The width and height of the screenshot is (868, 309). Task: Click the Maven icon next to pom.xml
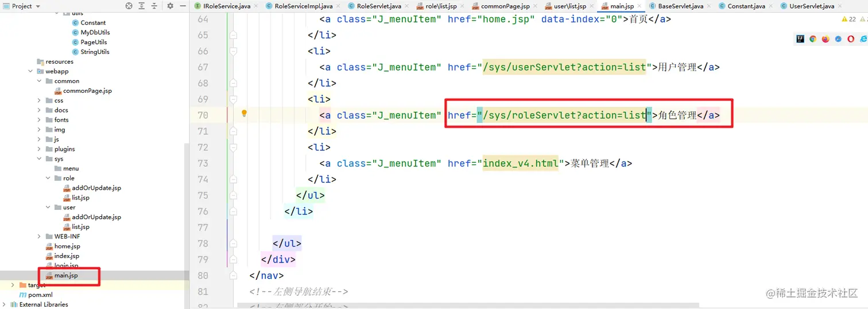23,295
